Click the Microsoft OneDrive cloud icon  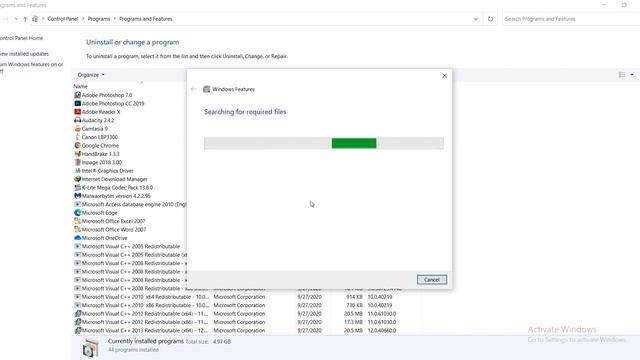coord(78,238)
